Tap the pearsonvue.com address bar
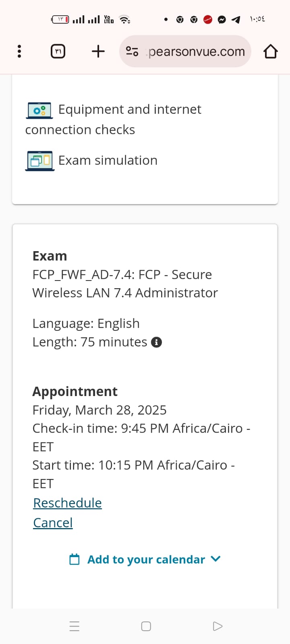Image resolution: width=290 pixels, height=644 pixels. 197,52
